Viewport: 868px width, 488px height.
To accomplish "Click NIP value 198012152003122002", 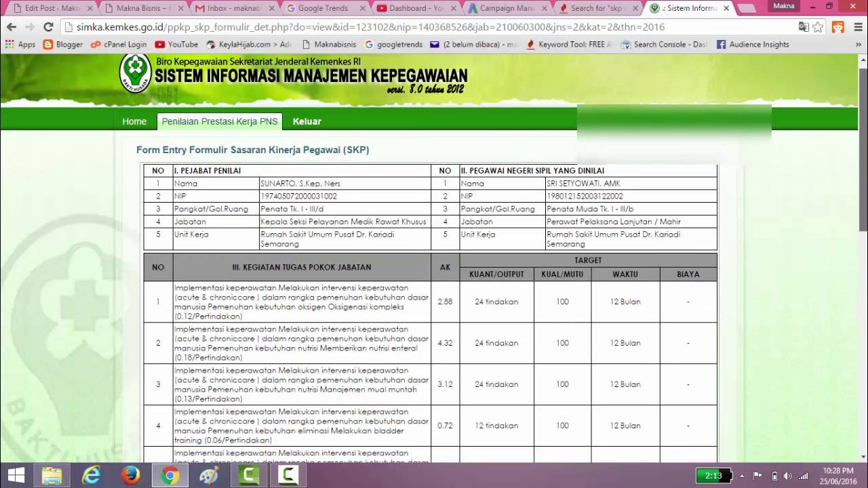I will tap(585, 196).
